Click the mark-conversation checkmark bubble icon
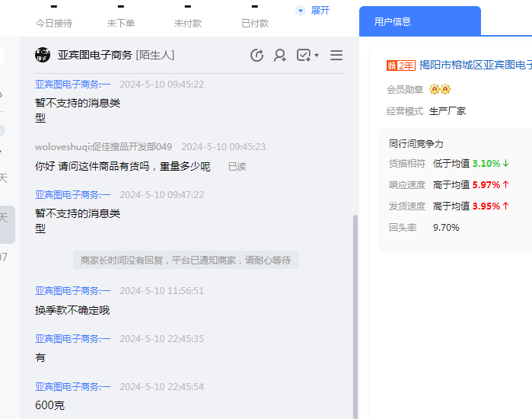This screenshot has width=532, height=419. pyautogui.click(x=303, y=55)
